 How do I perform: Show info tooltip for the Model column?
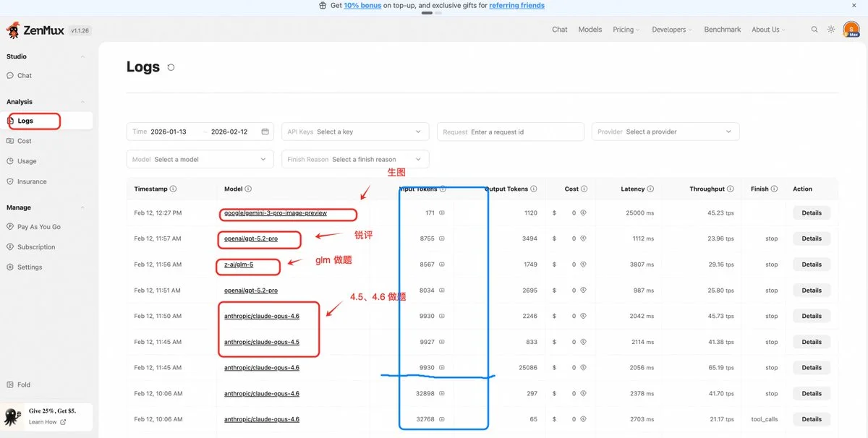tap(248, 189)
